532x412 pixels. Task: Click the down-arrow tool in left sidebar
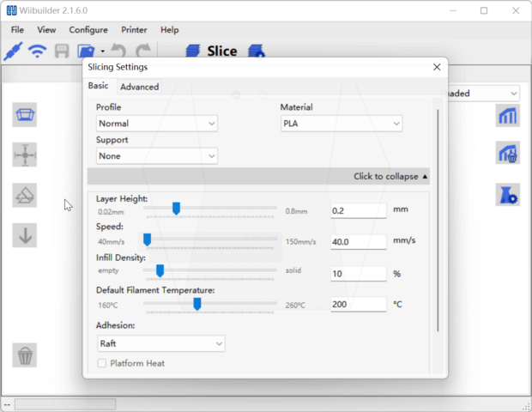[x=25, y=235]
